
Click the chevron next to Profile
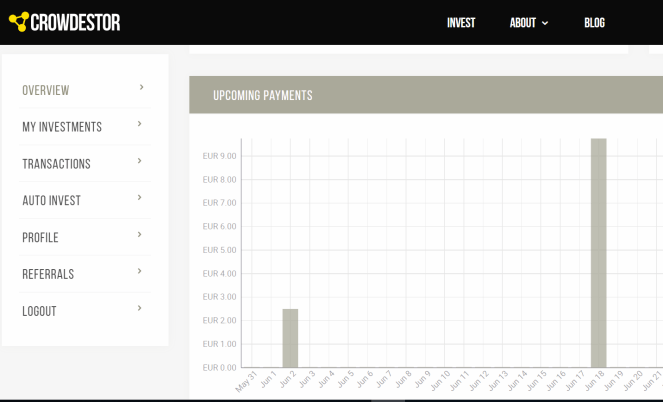click(x=139, y=235)
